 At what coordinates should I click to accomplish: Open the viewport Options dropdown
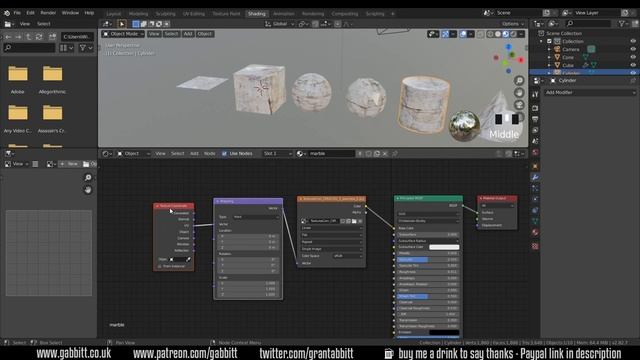point(513,24)
